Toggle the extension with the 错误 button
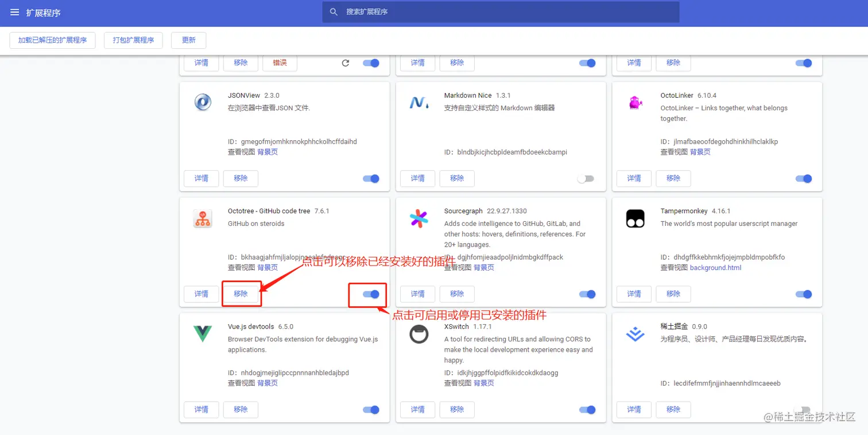 coord(371,63)
